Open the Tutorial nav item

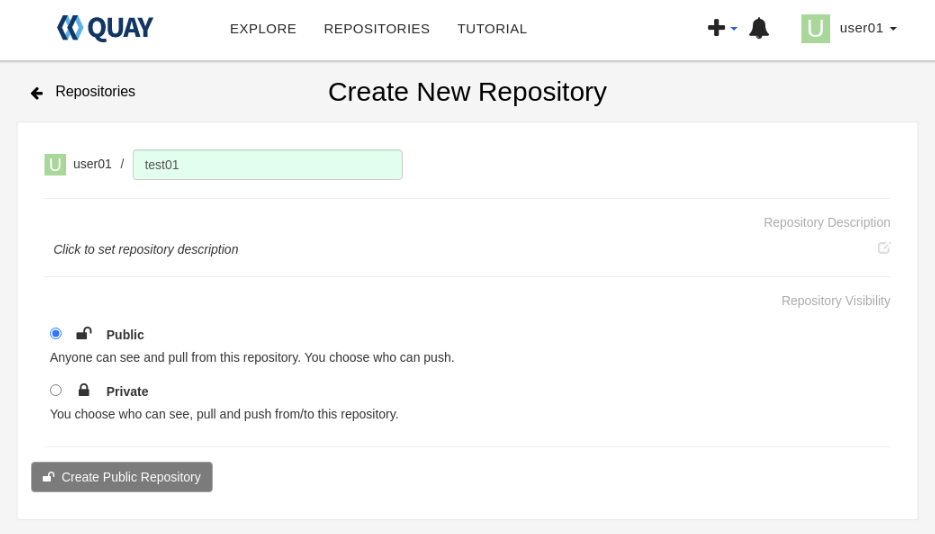(x=492, y=29)
